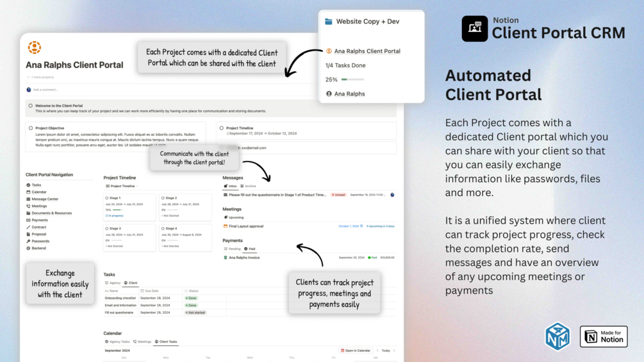Select the Client Tasks calendar tab

[x=166, y=341]
